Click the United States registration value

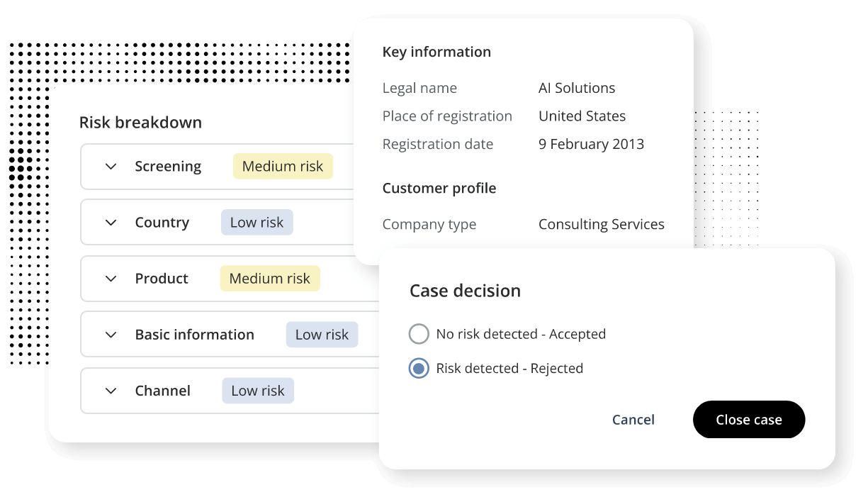tap(582, 116)
